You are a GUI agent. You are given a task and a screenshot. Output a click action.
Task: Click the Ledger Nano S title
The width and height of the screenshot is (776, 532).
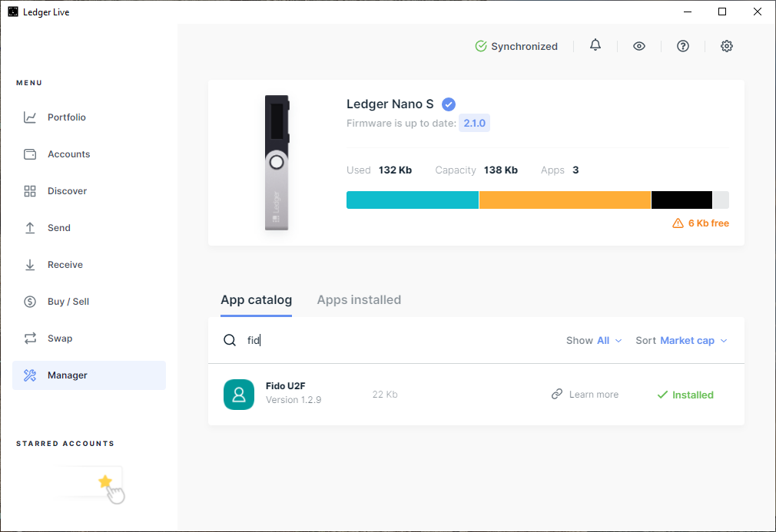pos(390,104)
